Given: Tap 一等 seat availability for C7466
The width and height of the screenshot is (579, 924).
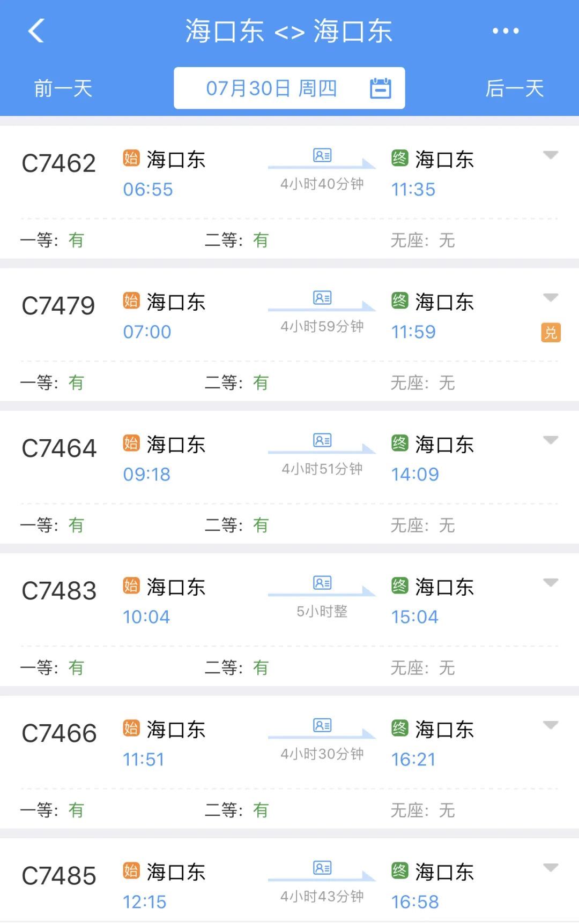Looking at the screenshot, I should [52, 810].
